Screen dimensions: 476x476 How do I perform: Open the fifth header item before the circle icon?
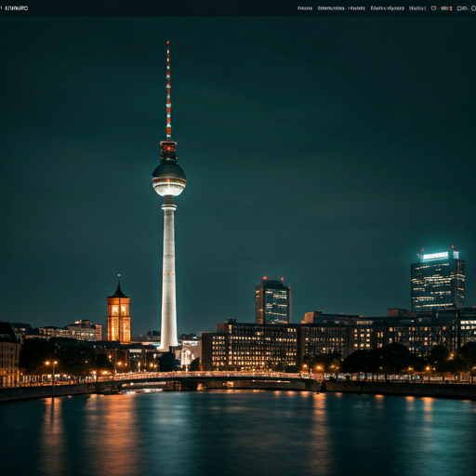417,8
